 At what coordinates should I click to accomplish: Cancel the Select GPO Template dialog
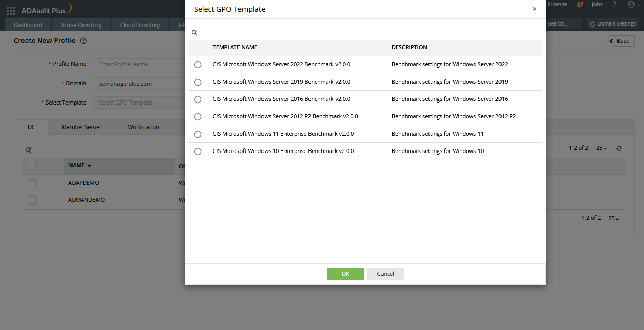click(x=385, y=273)
